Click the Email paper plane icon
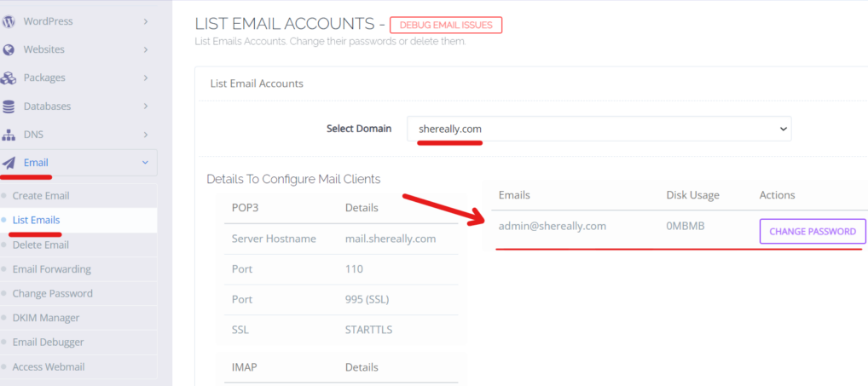The image size is (868, 386). click(x=9, y=162)
